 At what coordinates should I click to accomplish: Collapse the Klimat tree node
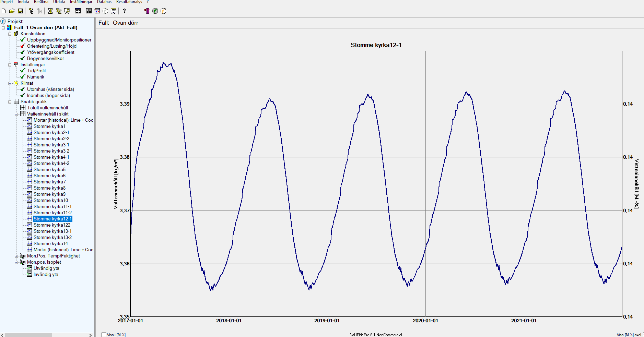10,83
